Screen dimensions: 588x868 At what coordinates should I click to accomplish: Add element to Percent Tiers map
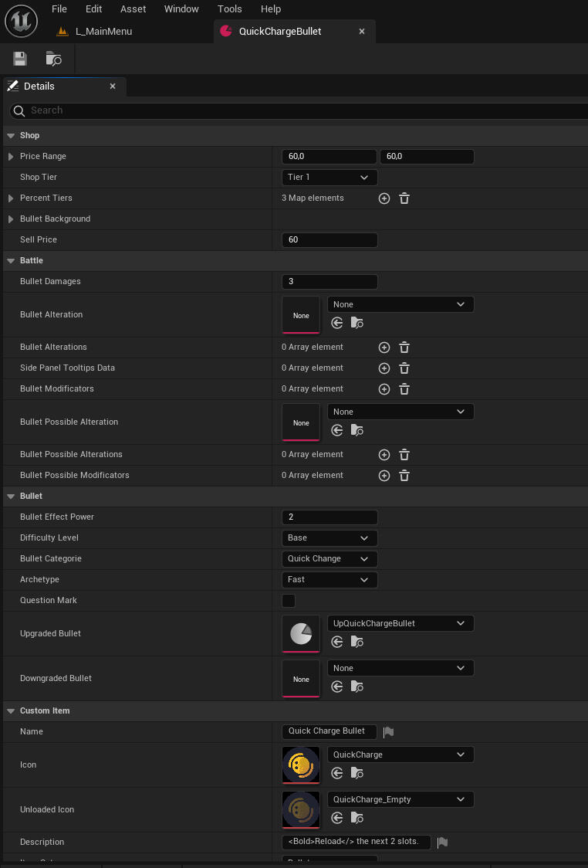click(x=384, y=198)
